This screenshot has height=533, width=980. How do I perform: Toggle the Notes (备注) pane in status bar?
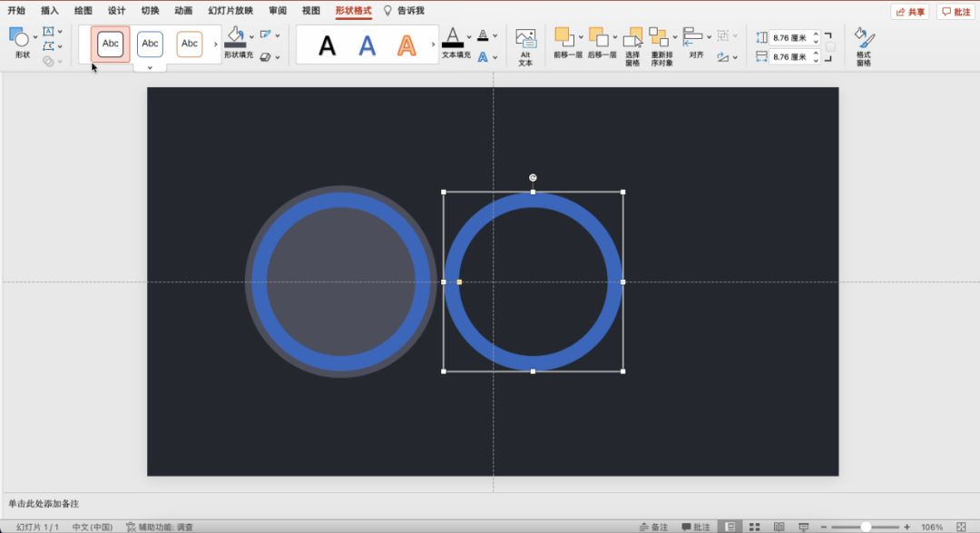point(653,527)
